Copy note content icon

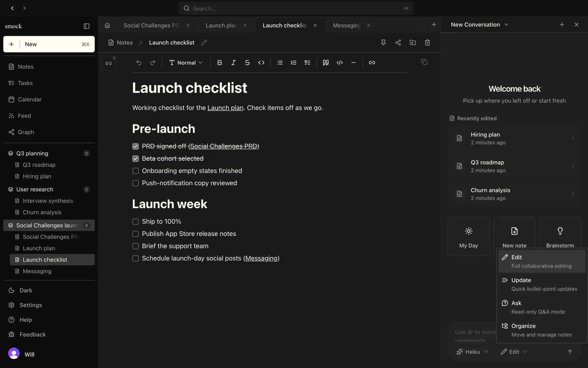424,62
